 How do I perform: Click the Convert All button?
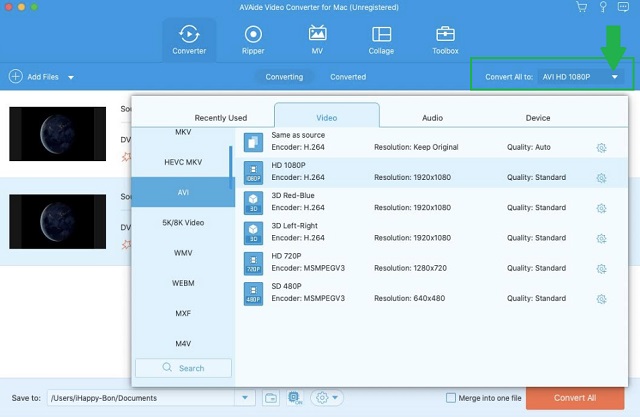point(575,398)
